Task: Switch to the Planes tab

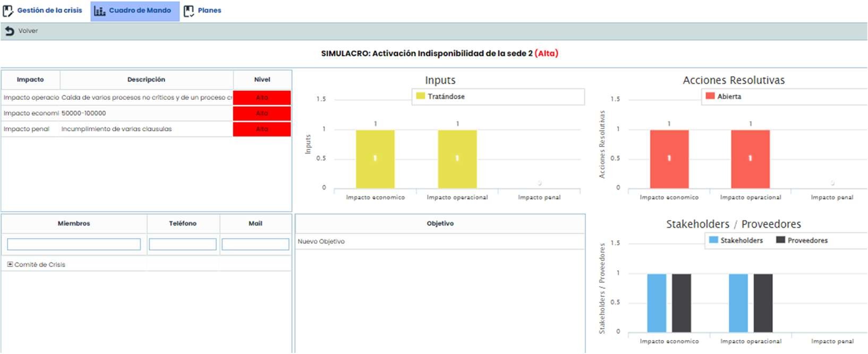Action: 209,11
